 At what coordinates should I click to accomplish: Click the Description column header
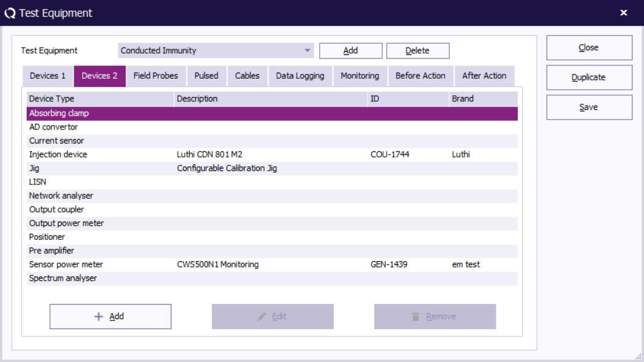[x=271, y=99]
